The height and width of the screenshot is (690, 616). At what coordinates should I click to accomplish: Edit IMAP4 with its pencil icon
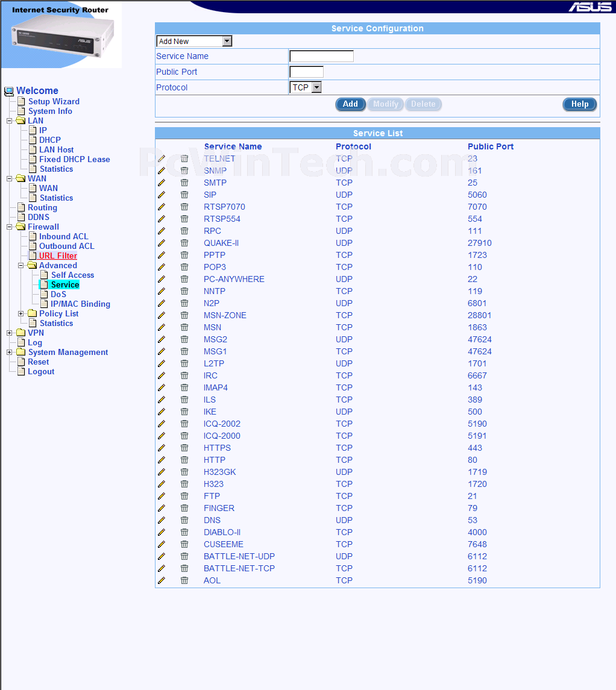tap(162, 387)
